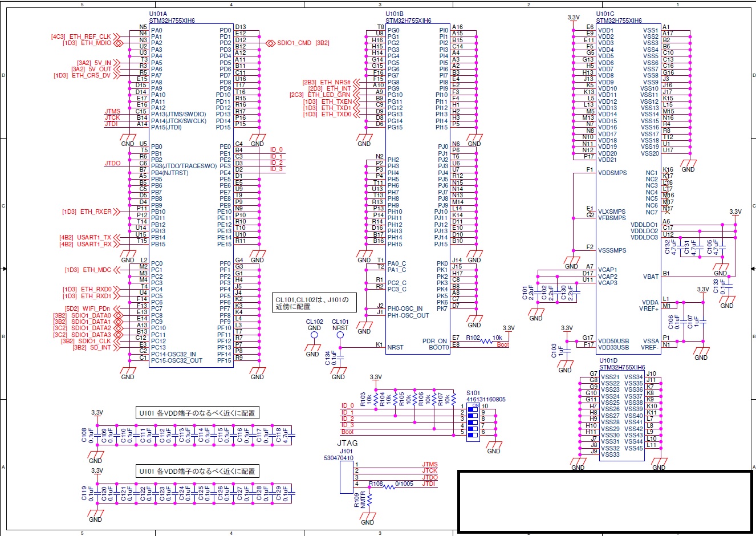Toggle the Boot position on S101
This screenshot has width=756, height=536.
[x=473, y=435]
